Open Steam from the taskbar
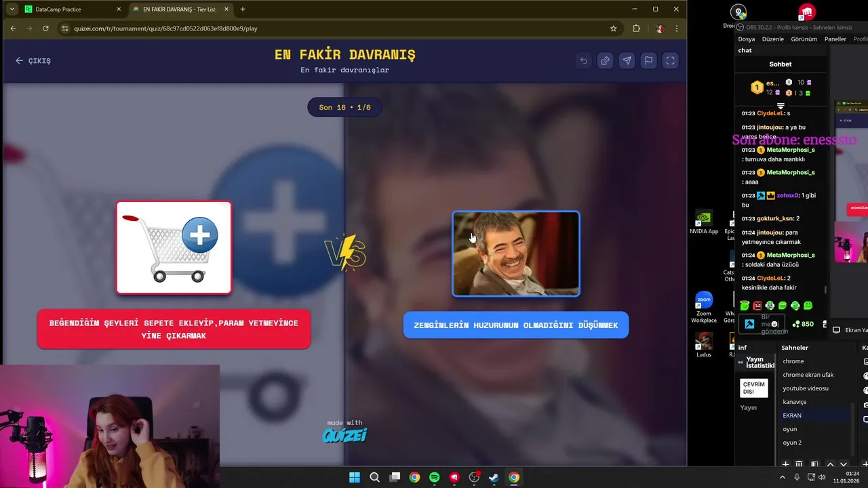 click(x=494, y=477)
